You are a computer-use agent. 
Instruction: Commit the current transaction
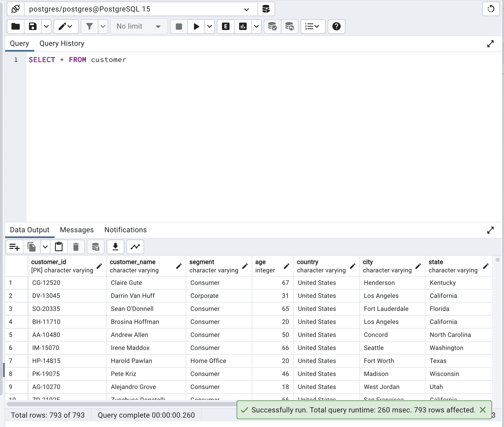(x=272, y=26)
